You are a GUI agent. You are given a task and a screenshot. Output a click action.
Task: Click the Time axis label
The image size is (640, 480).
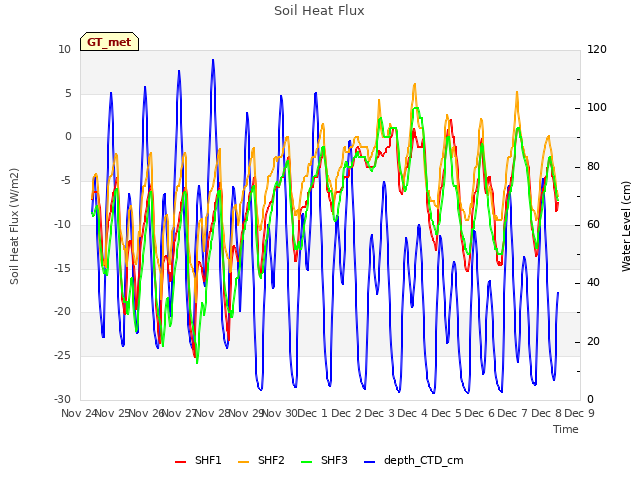pyautogui.click(x=566, y=429)
